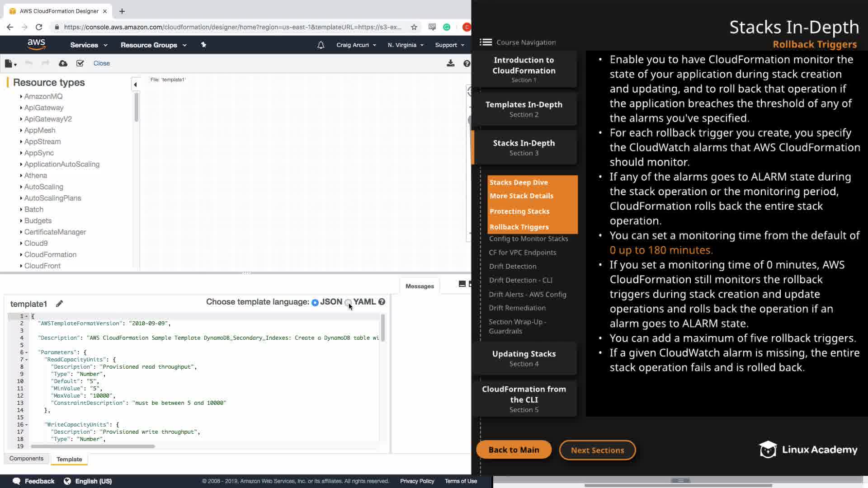Open the Messages tab
Image resolution: width=868 pixels, height=488 pixels.
click(419, 286)
